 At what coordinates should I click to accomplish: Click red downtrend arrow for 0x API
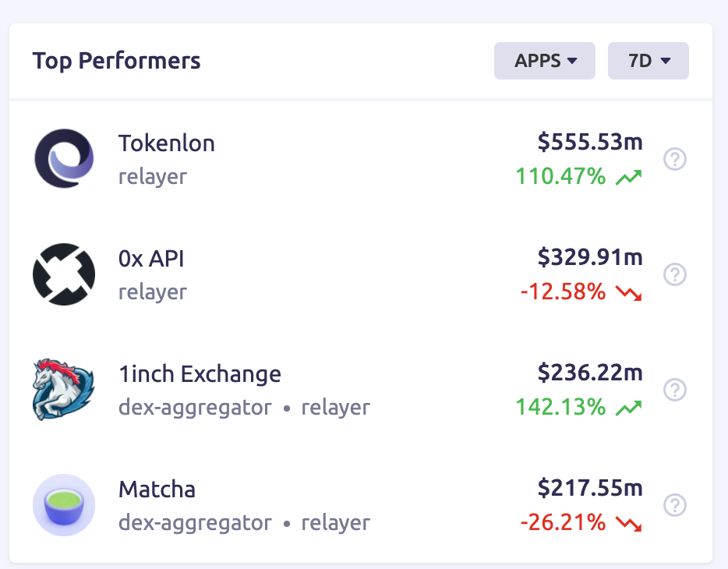click(628, 293)
